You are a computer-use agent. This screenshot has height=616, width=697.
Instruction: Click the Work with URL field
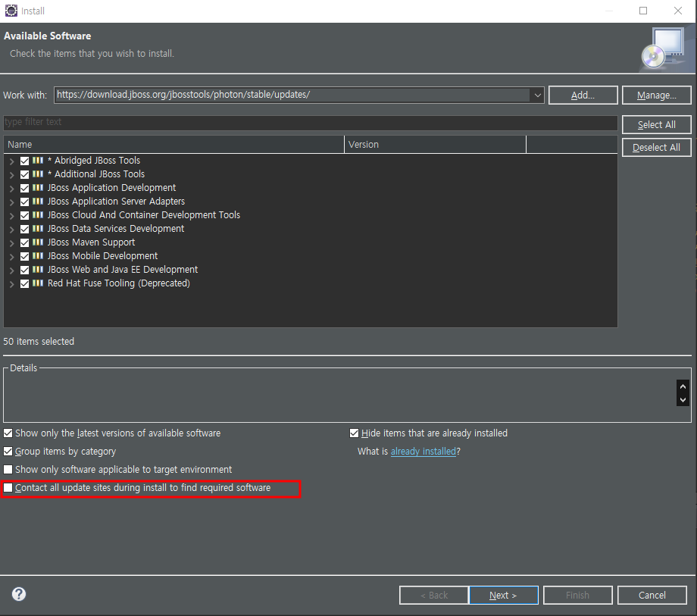[x=292, y=95]
